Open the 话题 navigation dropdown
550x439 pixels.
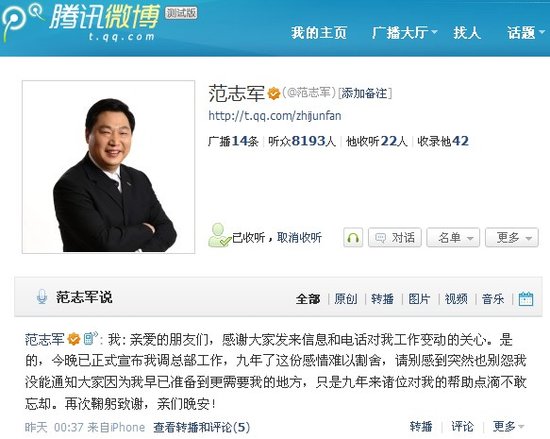[x=526, y=33]
